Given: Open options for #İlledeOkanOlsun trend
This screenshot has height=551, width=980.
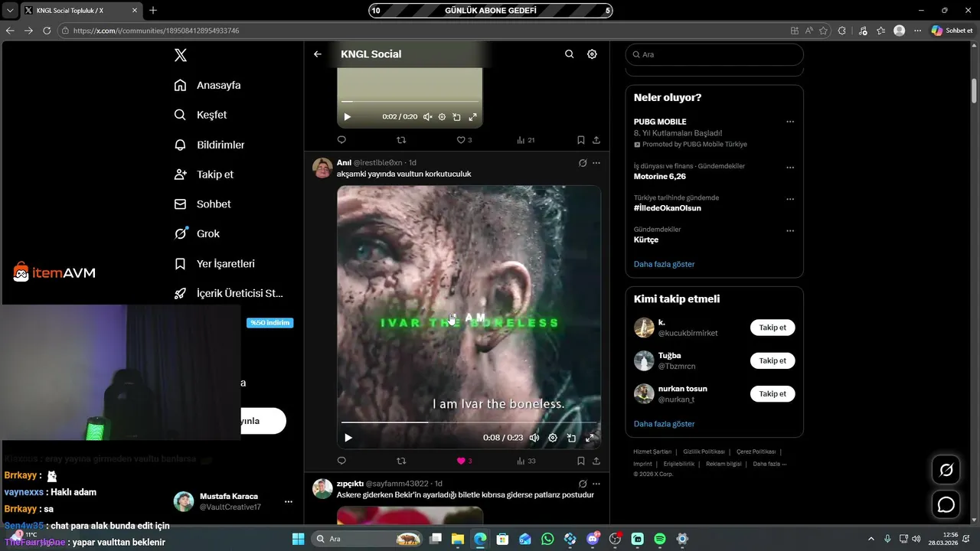Looking at the screenshot, I should (x=790, y=199).
